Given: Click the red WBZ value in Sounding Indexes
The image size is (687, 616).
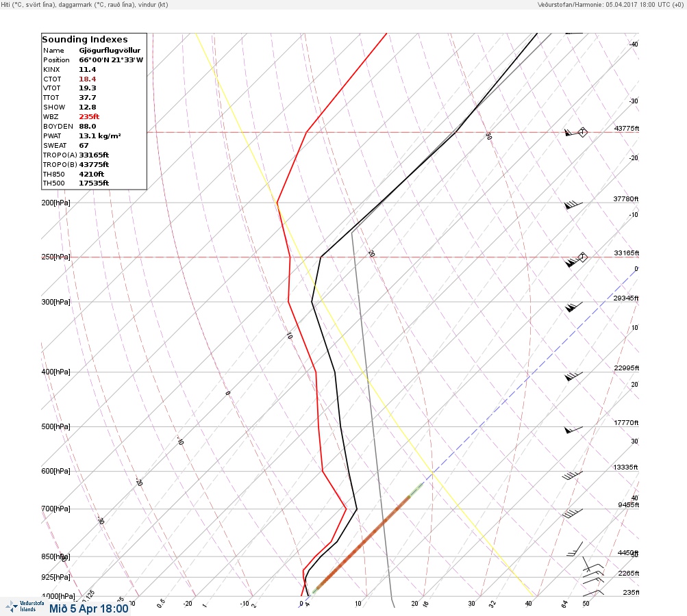Looking at the screenshot, I should click(x=89, y=116).
